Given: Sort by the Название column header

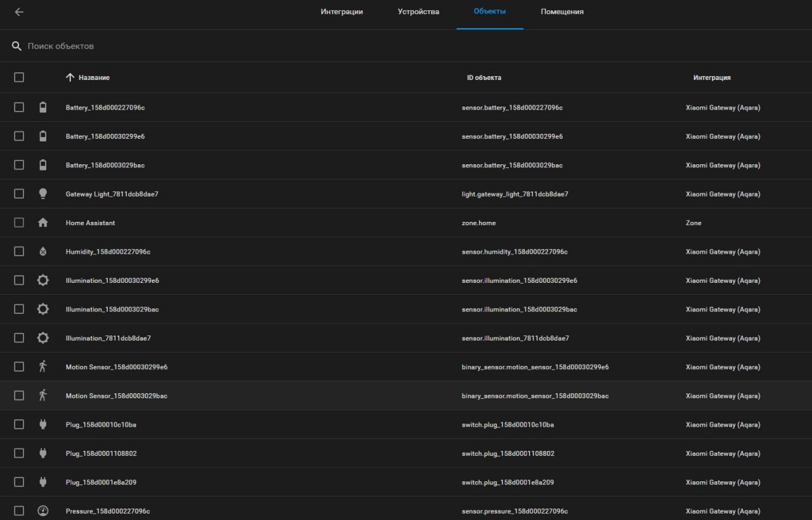Looking at the screenshot, I should 94,77.
